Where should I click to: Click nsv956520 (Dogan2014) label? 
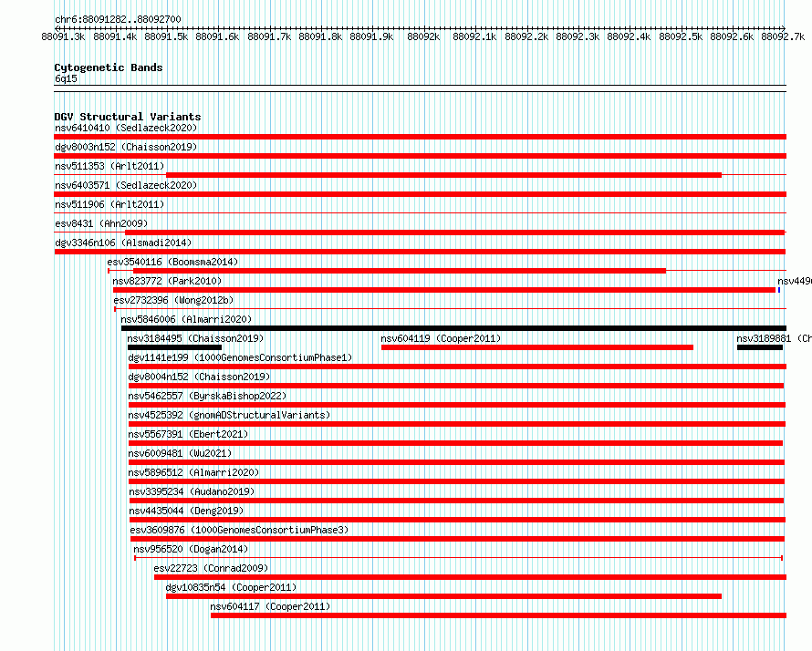(191, 549)
